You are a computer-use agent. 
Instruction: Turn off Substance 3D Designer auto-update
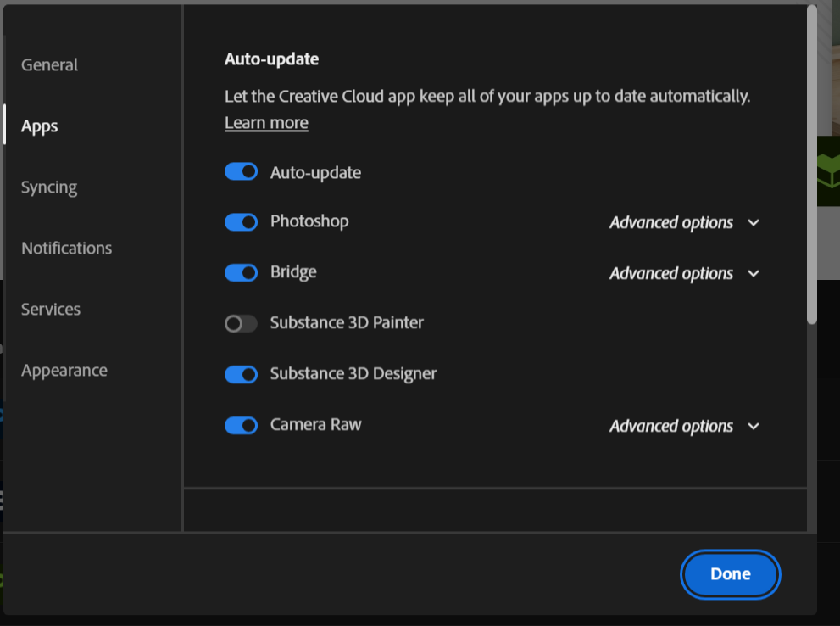(x=241, y=374)
